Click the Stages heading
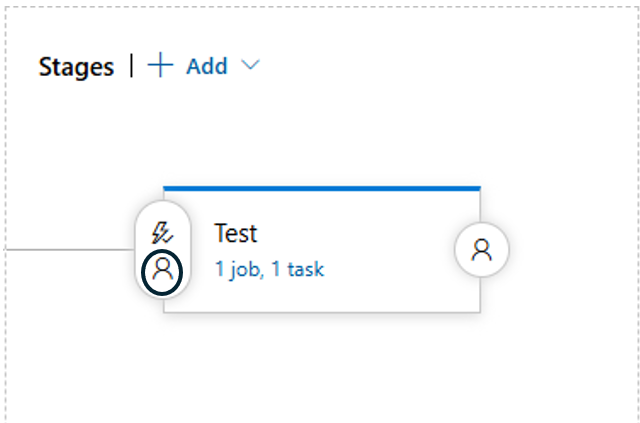640x423 pixels. pyautogui.click(x=77, y=67)
